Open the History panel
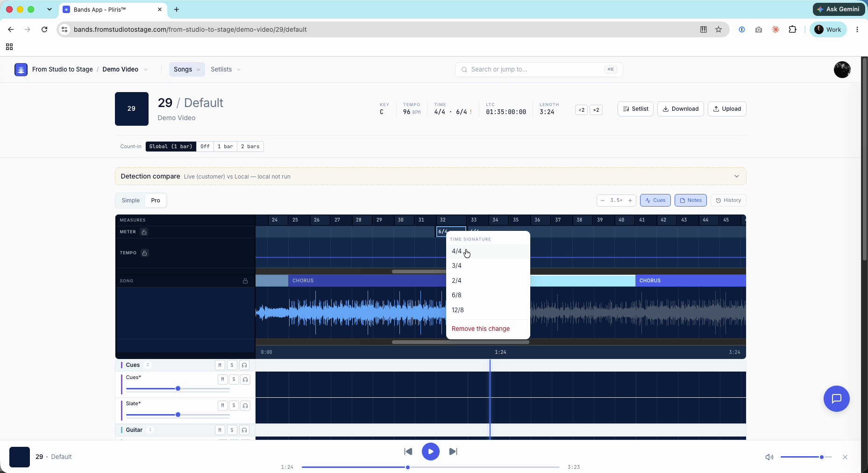The image size is (868, 473). 729,201
